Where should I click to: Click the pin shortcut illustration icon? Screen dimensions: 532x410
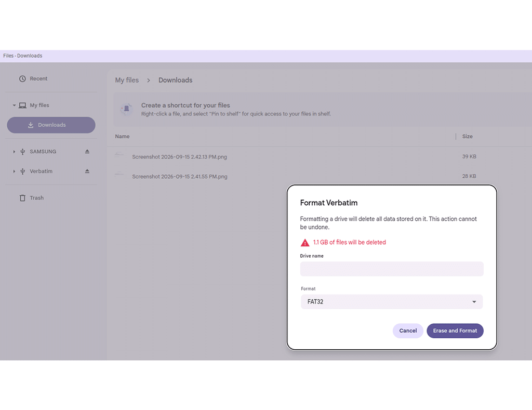(127, 109)
